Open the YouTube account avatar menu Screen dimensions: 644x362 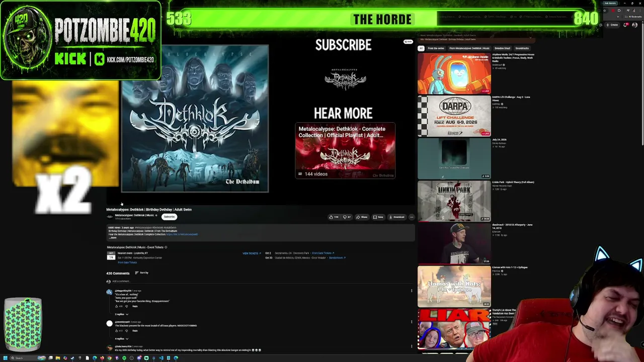tap(635, 25)
